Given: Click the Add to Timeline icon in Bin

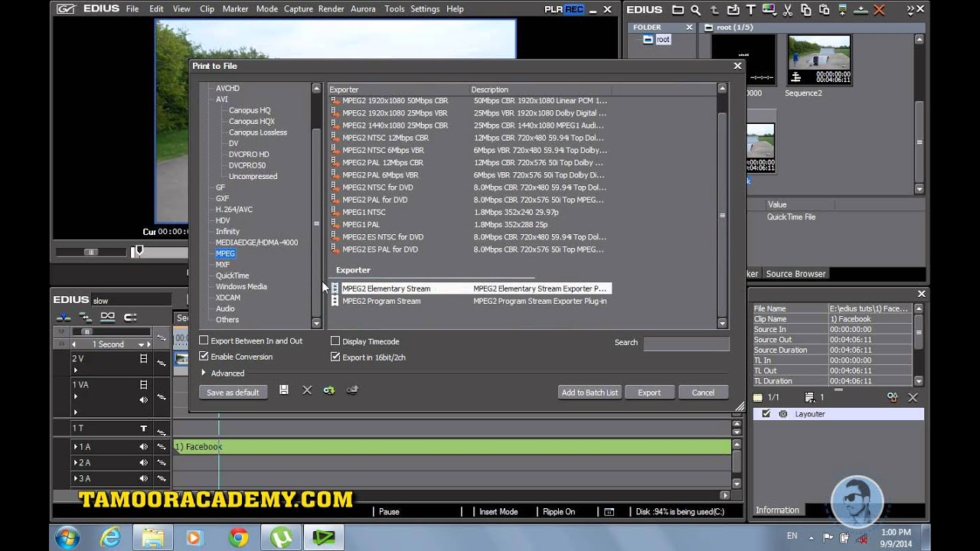Looking at the screenshot, I should click(x=861, y=9).
